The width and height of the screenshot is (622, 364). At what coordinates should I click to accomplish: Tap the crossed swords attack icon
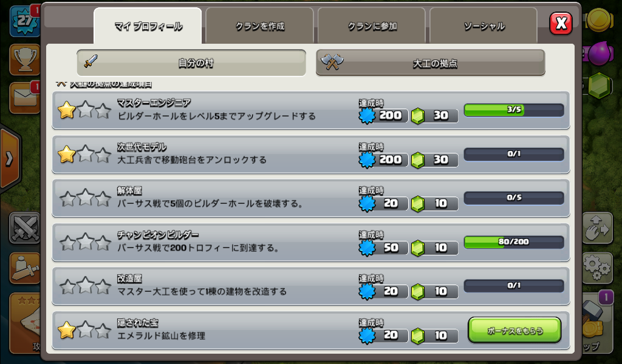[x=24, y=228]
